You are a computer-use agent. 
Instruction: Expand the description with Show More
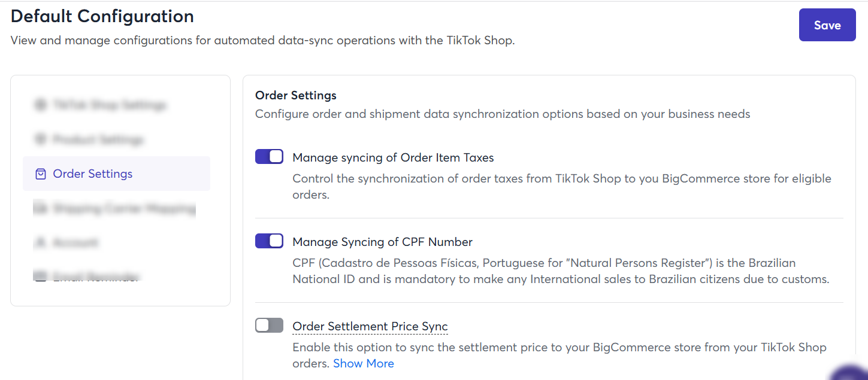point(364,364)
